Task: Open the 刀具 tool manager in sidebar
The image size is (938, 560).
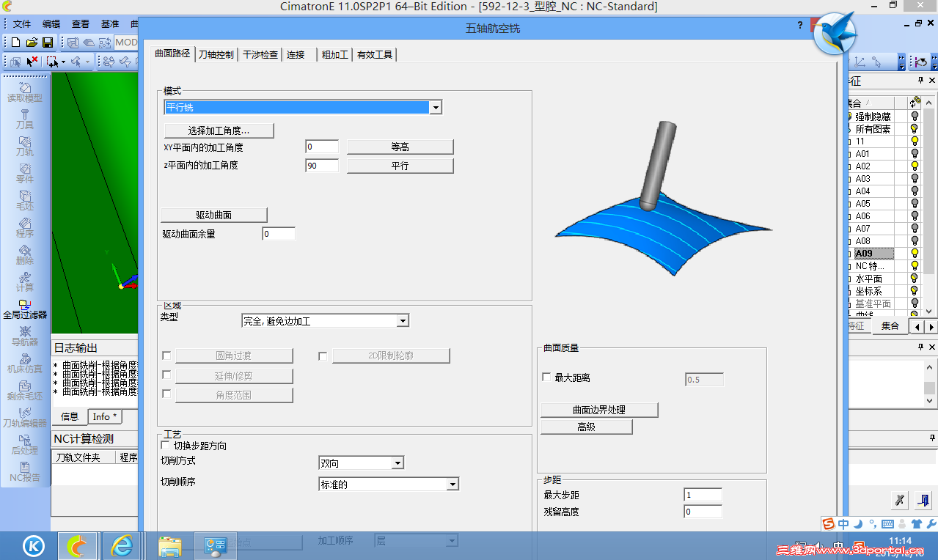Action: tap(25, 119)
